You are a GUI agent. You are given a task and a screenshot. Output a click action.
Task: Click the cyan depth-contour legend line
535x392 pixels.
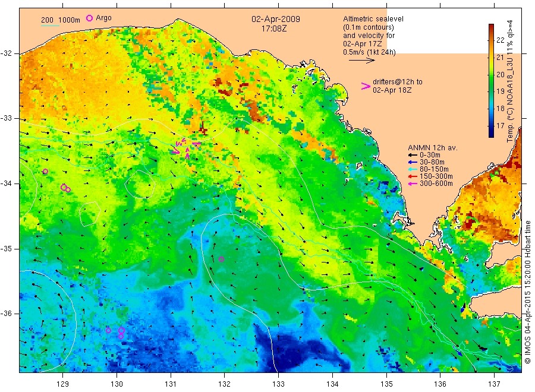pos(50,25)
